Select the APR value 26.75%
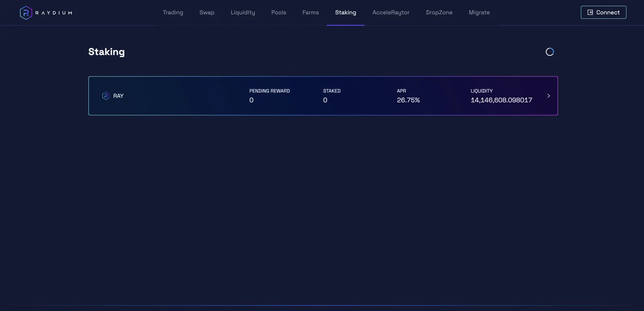The height and width of the screenshot is (311, 644). [408, 100]
